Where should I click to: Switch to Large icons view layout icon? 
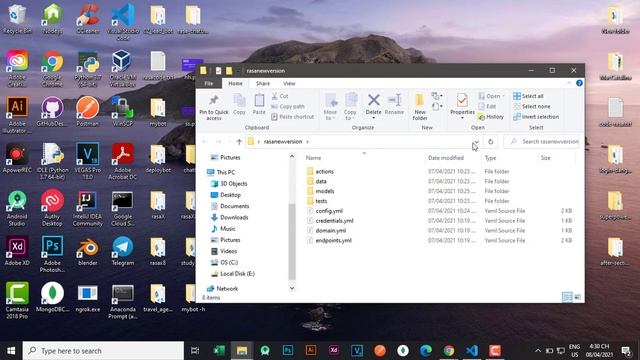[578, 297]
